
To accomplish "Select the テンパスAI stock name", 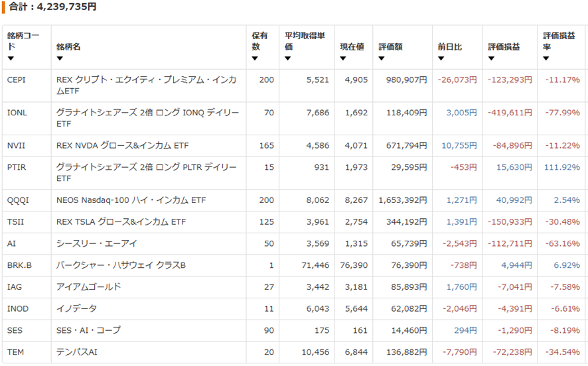I will [76, 352].
